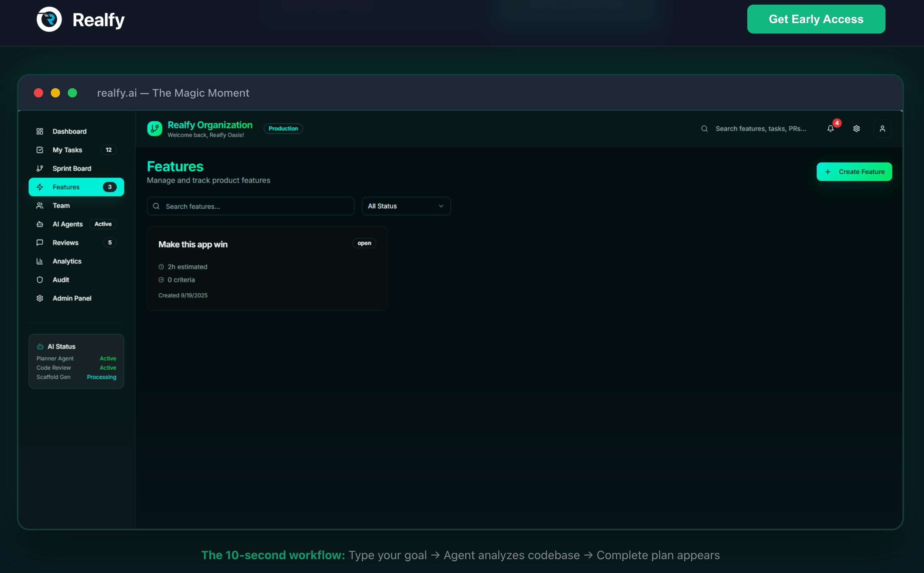Select AI Agents sidebar item
Screen dimensions: 924x573
point(68,224)
